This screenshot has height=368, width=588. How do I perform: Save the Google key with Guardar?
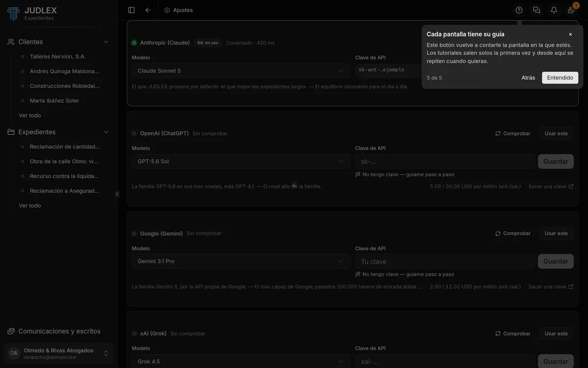point(556,261)
